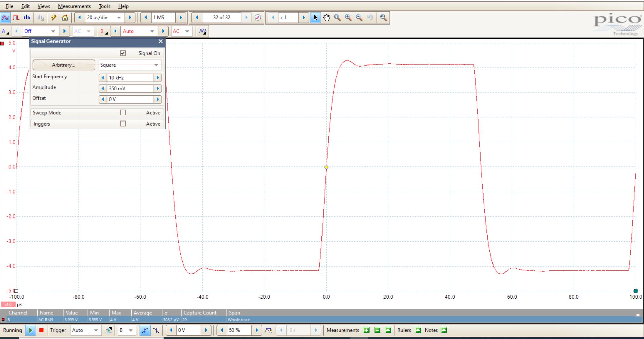Increase zoom factor x 1 arrow

(x=304, y=18)
